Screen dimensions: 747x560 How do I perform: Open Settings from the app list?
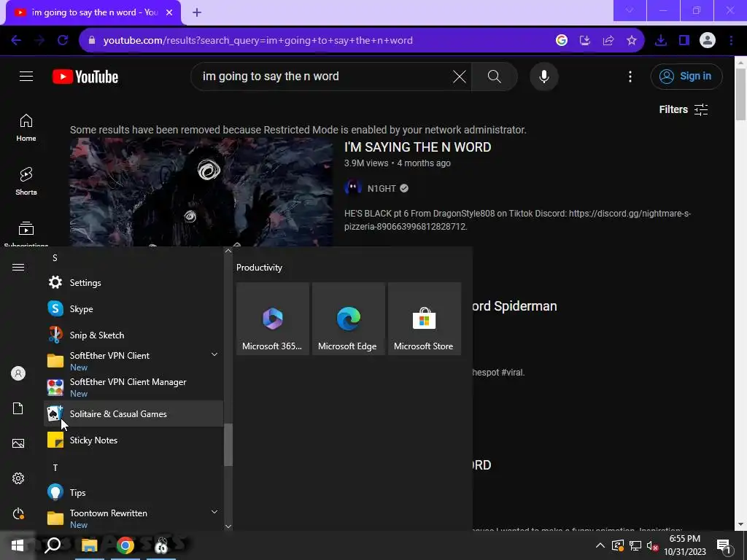point(133,283)
